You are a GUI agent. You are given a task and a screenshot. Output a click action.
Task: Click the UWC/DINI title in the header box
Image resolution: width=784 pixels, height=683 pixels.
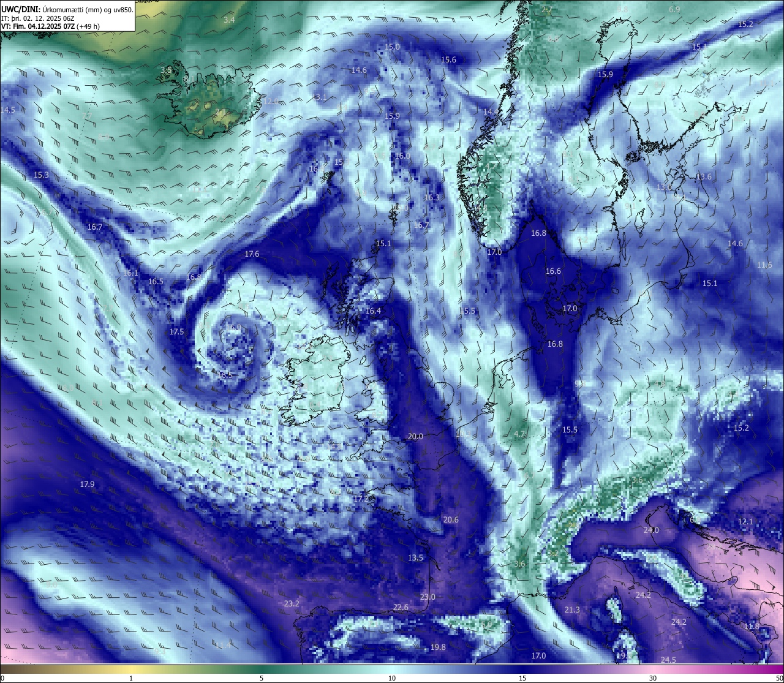pos(21,10)
